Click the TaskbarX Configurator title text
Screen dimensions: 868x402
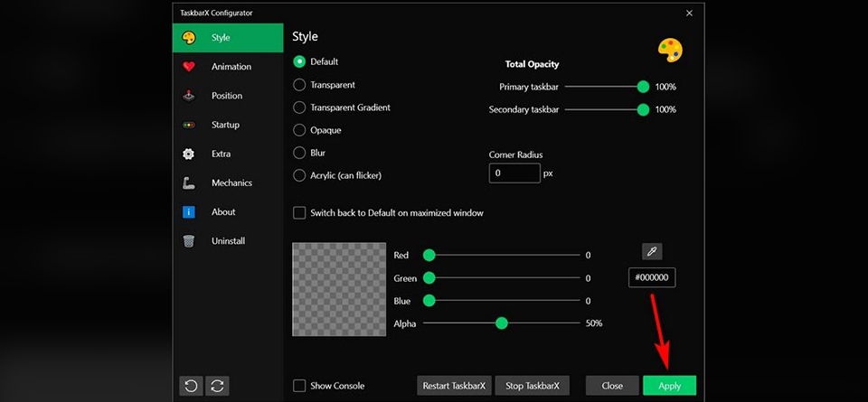(216, 13)
